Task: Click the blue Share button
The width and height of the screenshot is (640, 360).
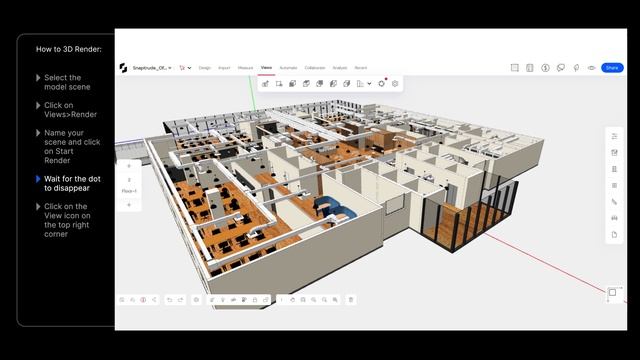Action: (x=612, y=68)
